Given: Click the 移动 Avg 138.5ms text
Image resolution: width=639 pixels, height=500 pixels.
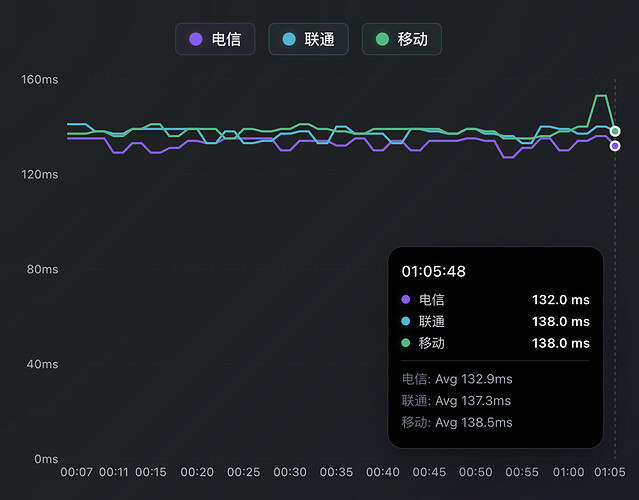Looking at the screenshot, I should point(457,422).
